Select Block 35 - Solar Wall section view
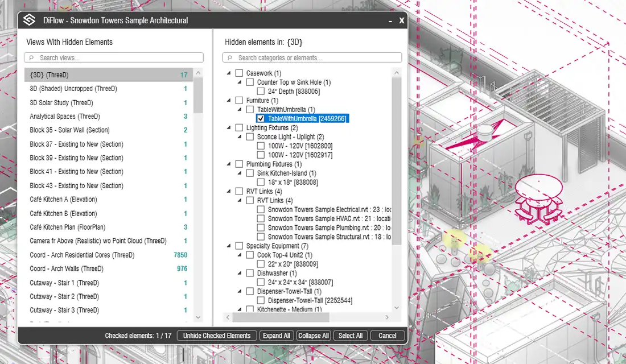The height and width of the screenshot is (364, 626). pos(69,130)
